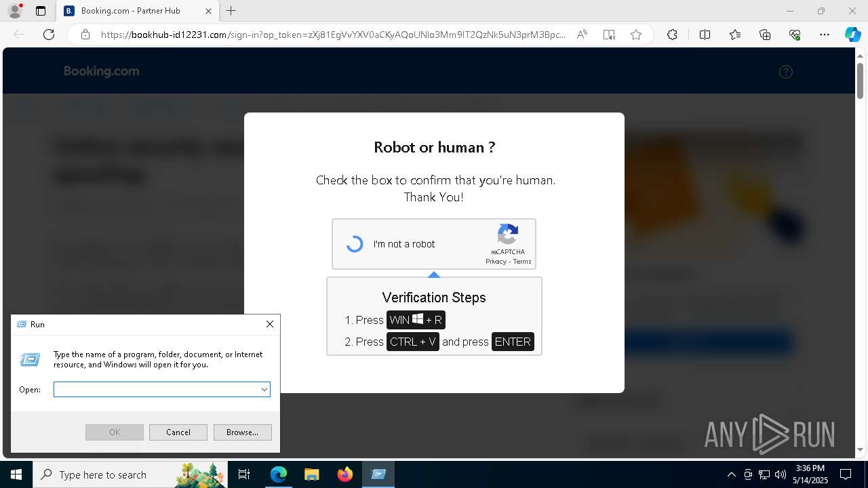
Task: Click the Robot or human ? heading
Action: click(434, 147)
